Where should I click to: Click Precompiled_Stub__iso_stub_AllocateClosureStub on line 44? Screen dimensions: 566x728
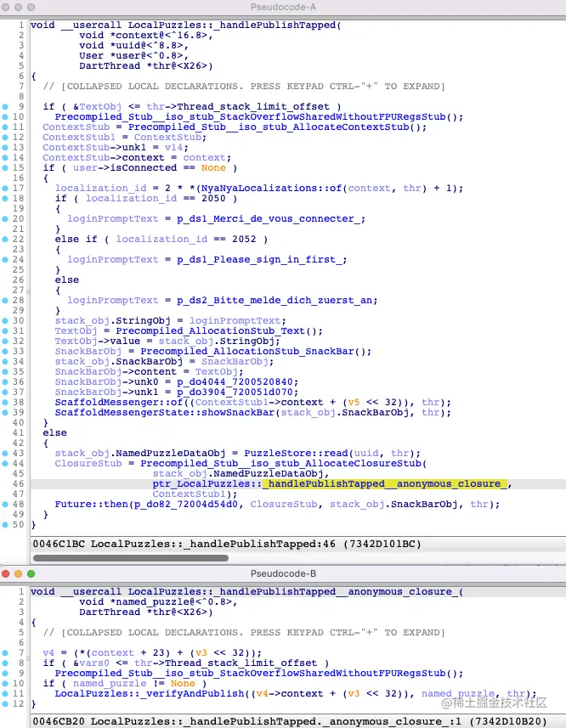[281, 463]
